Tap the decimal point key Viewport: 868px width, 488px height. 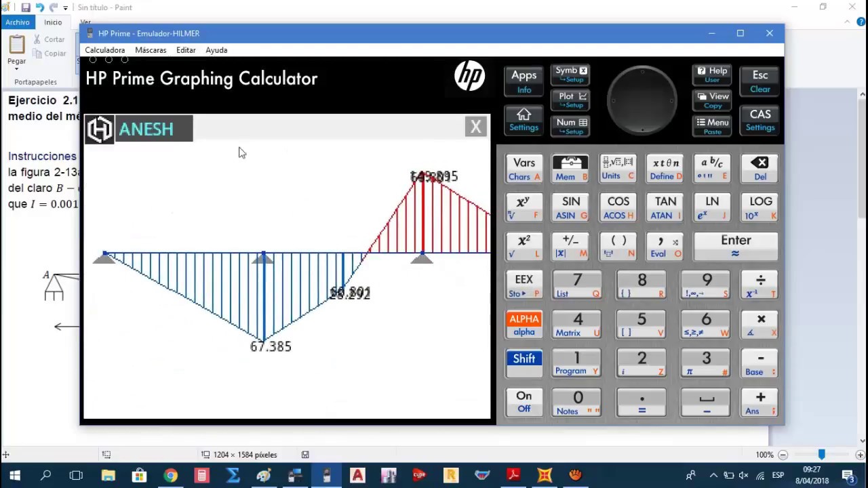[x=642, y=402]
